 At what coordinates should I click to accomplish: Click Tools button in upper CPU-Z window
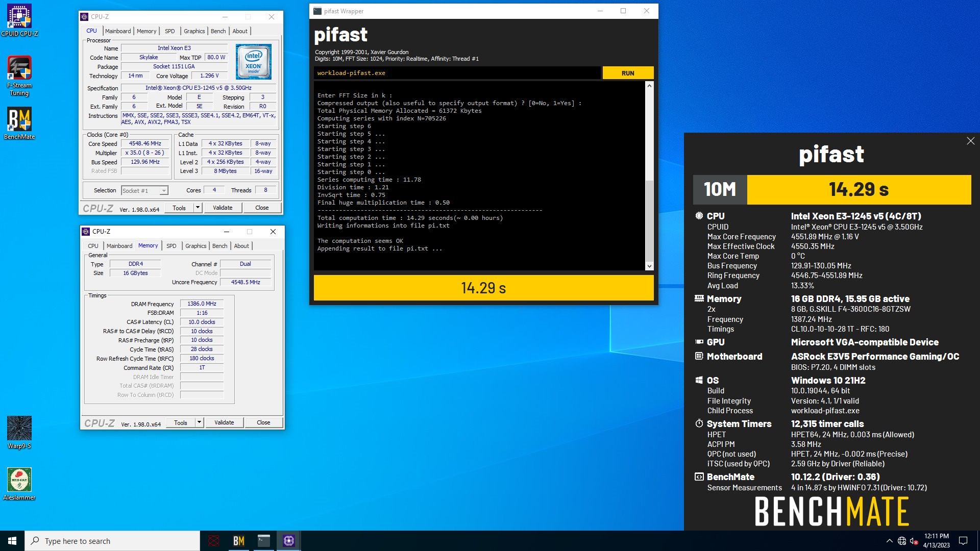point(179,208)
